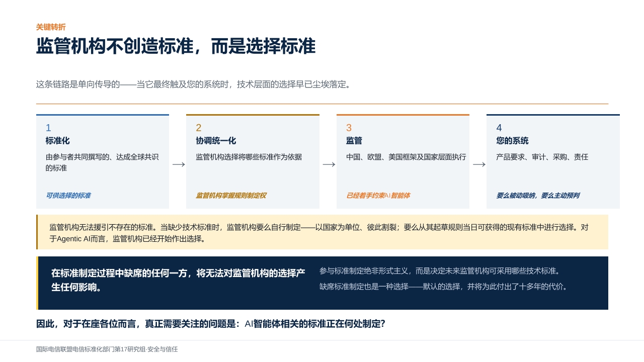644x362 pixels.
Task: Click the italic note "监管机构掌握规则制定权"
Action: (x=231, y=196)
